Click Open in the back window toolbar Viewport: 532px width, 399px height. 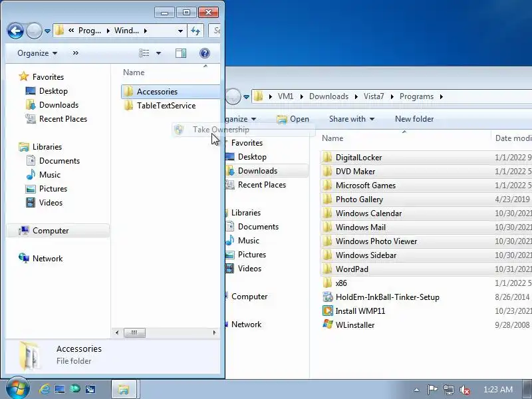(293, 119)
